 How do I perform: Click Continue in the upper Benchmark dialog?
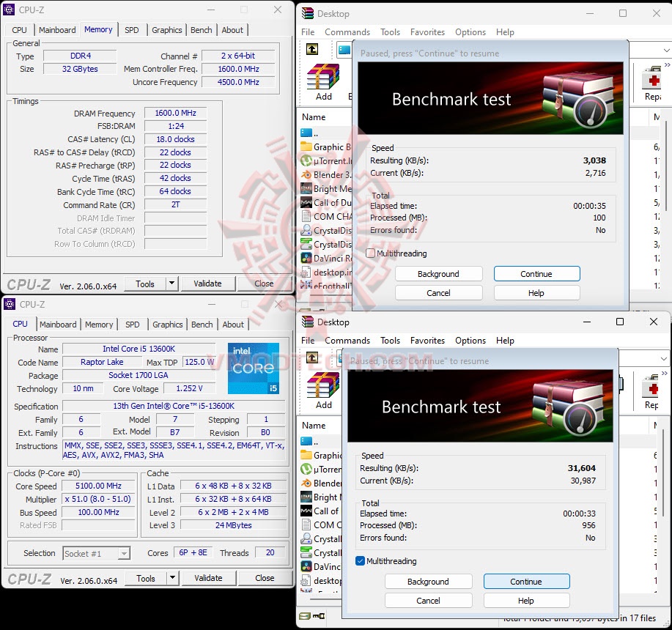(x=536, y=274)
